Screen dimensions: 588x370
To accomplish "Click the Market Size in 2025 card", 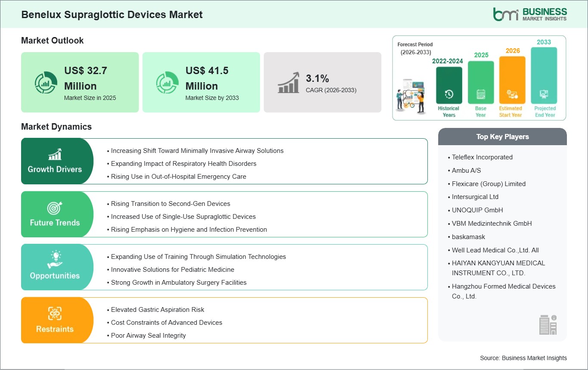I will pyautogui.click(x=80, y=82).
